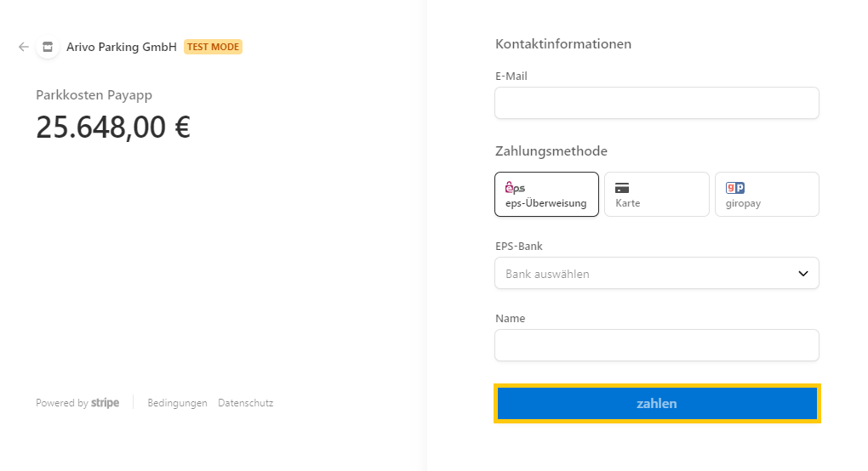This screenshot has height=471, width=868.
Task: Open the EPS-Bank selection dropdown
Action: click(x=657, y=273)
